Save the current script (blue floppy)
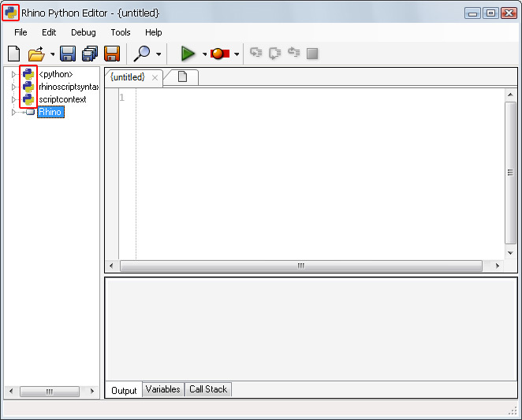 (x=68, y=54)
